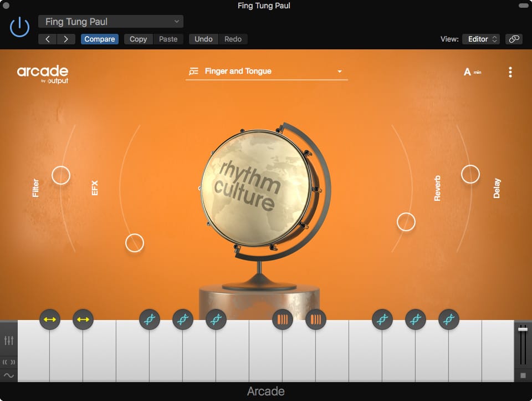Close the plugin window with the gray dot
This screenshot has width=532, height=401.
[6, 6]
